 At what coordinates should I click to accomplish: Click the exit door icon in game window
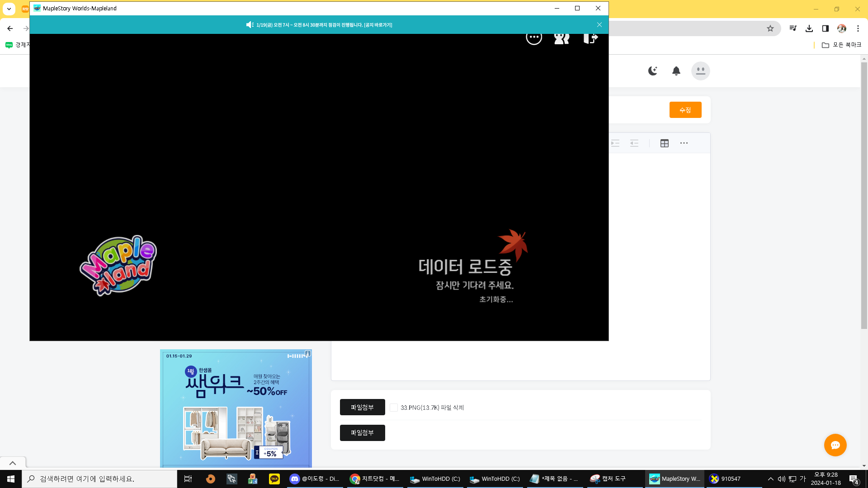pos(590,38)
